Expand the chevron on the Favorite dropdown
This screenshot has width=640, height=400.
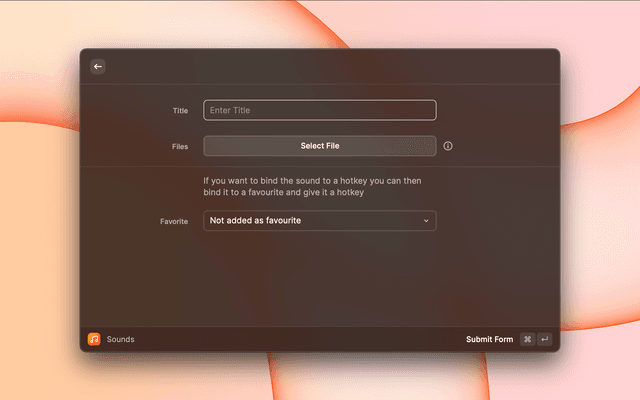click(x=426, y=221)
